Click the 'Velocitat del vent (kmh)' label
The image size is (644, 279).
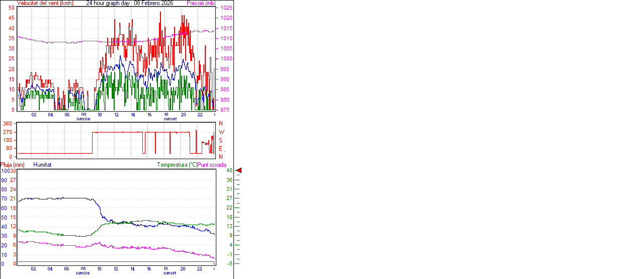click(45, 3)
